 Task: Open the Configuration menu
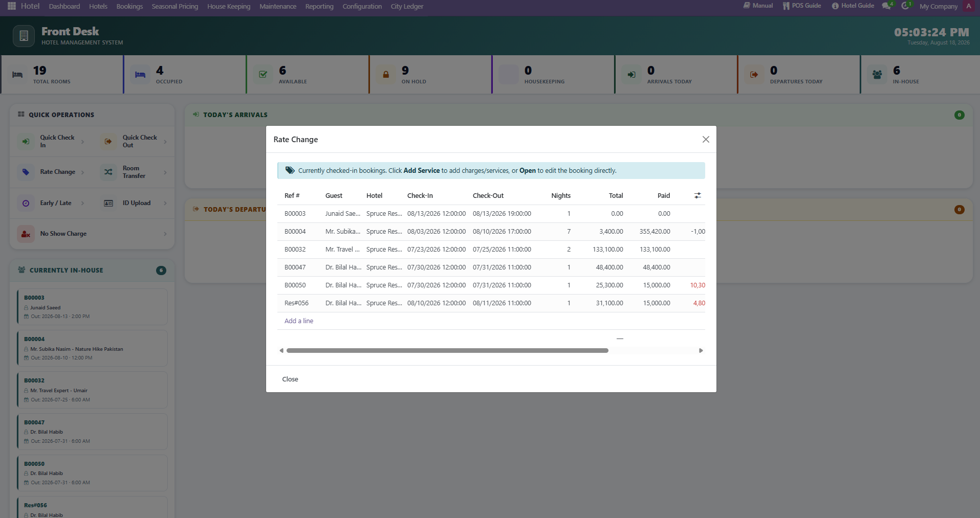pyautogui.click(x=362, y=6)
